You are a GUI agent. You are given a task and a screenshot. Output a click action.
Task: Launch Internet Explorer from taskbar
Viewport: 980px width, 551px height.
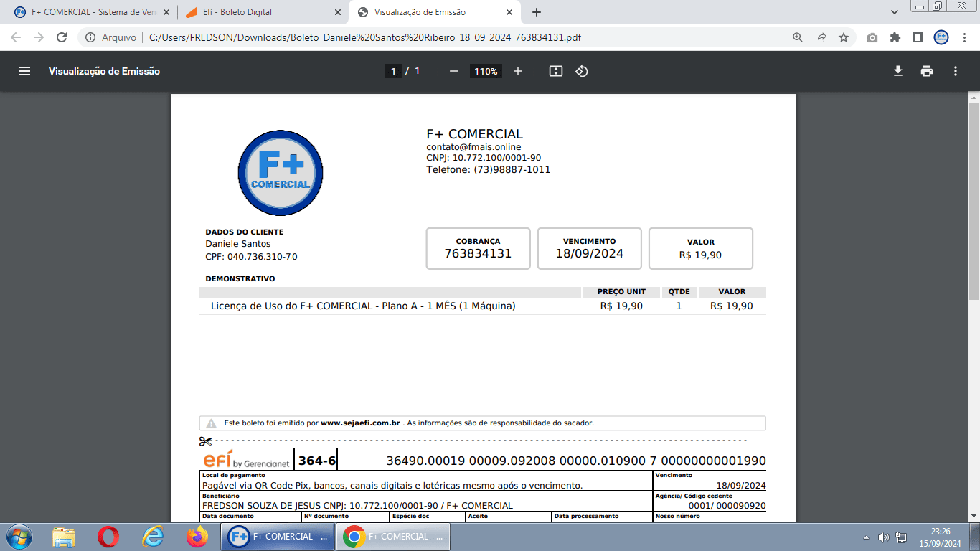[153, 537]
